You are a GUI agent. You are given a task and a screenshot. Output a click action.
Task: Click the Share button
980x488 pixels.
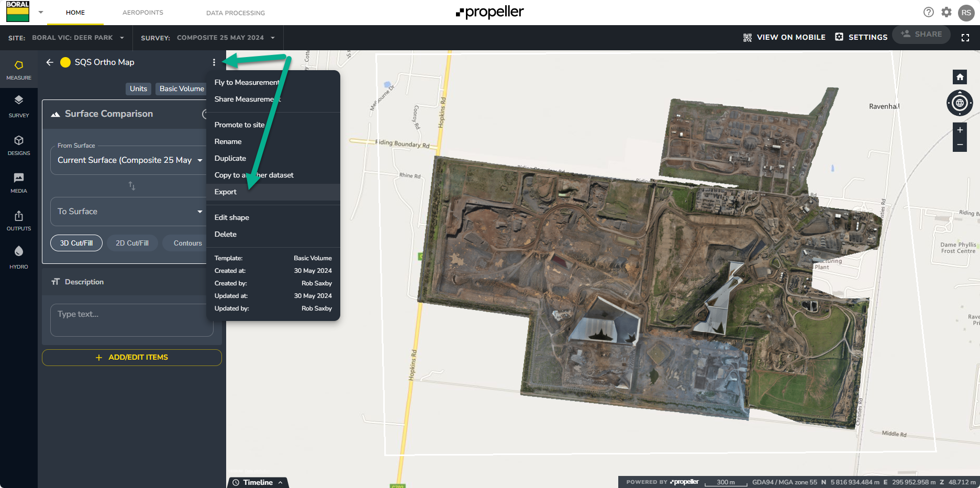(x=921, y=34)
